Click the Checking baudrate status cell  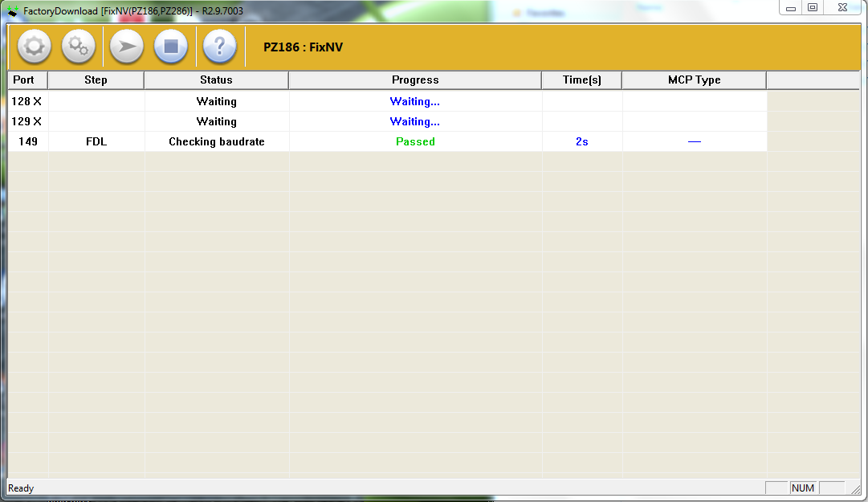[x=217, y=141]
